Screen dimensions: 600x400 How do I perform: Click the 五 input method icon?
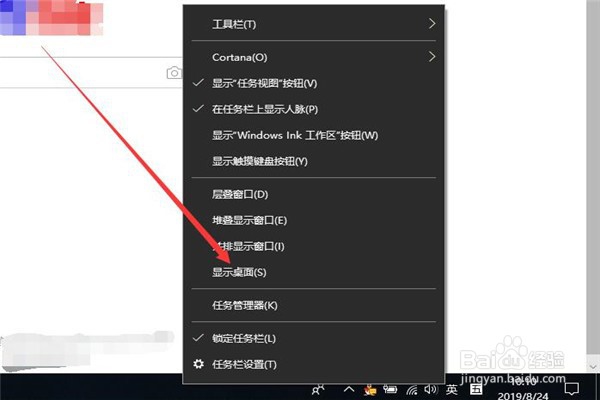click(x=476, y=390)
